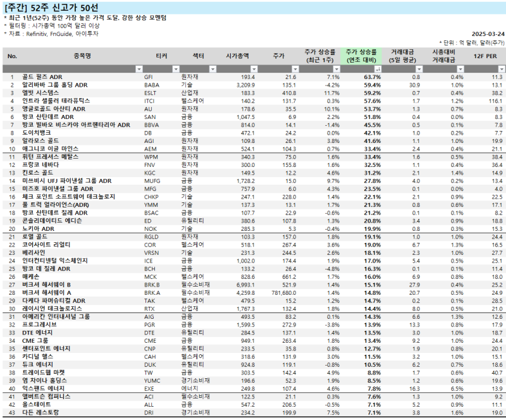Select the BRK.B ticker cell
Image resolution: width=506 pixels, height=420 pixels.
pos(152,285)
